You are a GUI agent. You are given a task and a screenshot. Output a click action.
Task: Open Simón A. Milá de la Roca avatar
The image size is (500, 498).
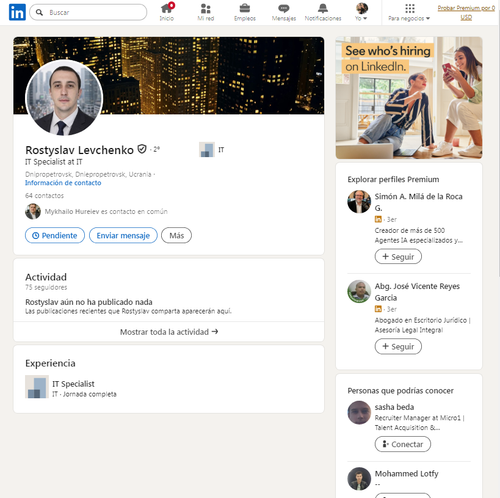pos(359,202)
